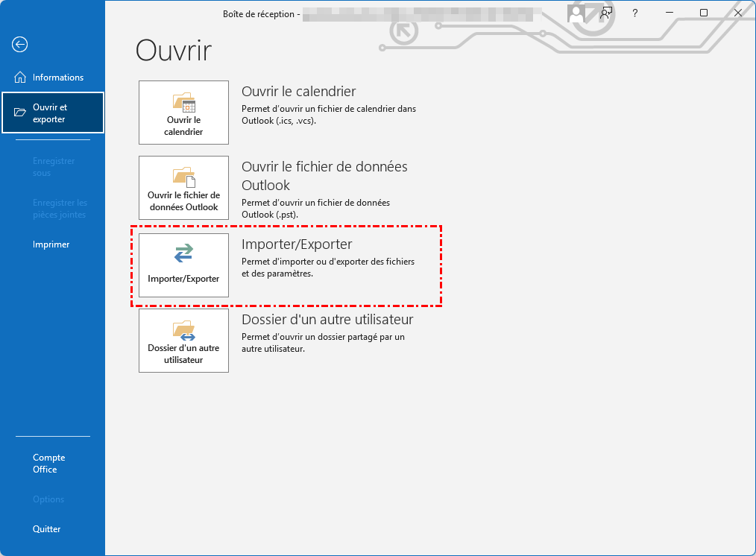The image size is (756, 556).
Task: Click the question mark help icon
Action: tap(634, 13)
